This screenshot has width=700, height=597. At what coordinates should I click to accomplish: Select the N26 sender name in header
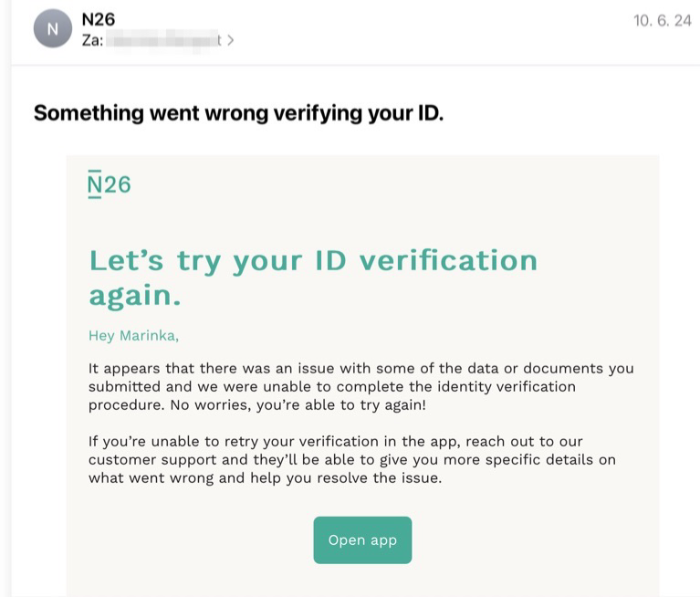point(99,20)
